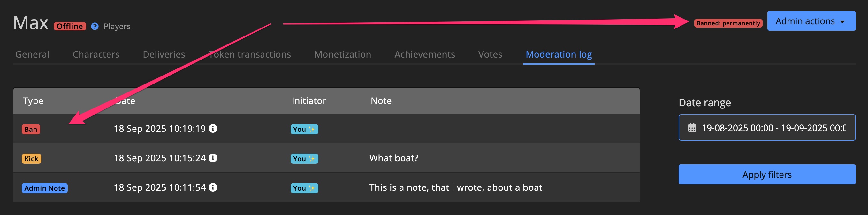Click the blue Admin Note badge
This screenshot has width=868, height=215.
tap(44, 188)
